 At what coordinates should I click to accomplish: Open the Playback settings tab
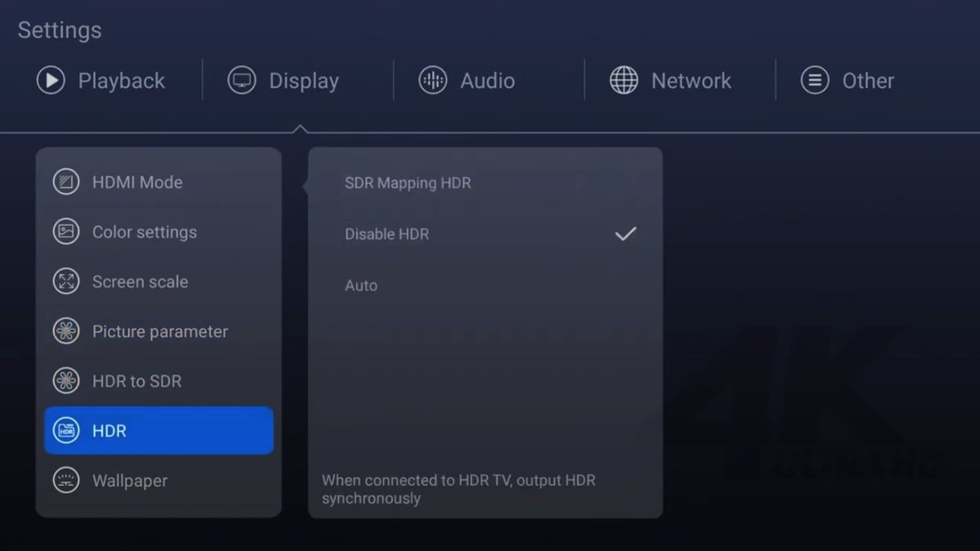pyautogui.click(x=101, y=80)
